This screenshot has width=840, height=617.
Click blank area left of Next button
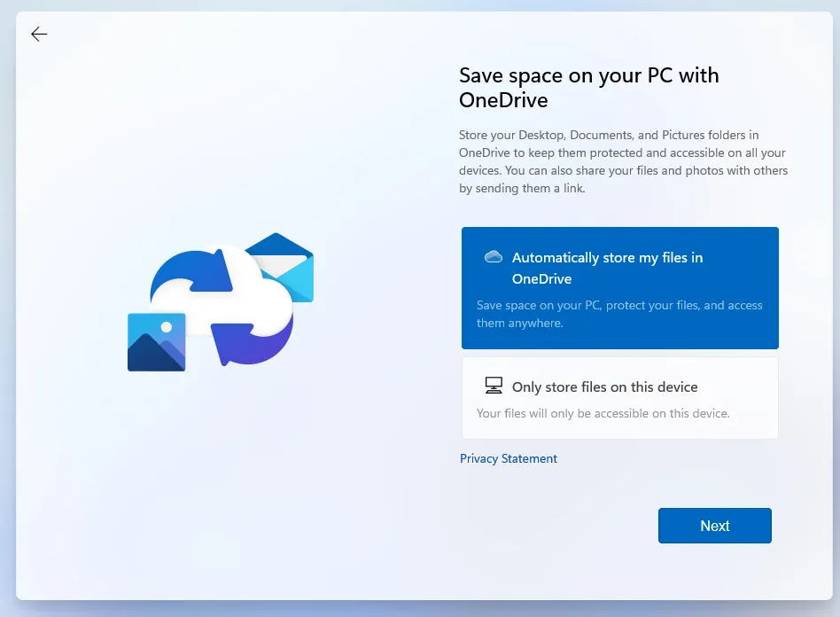(549, 526)
